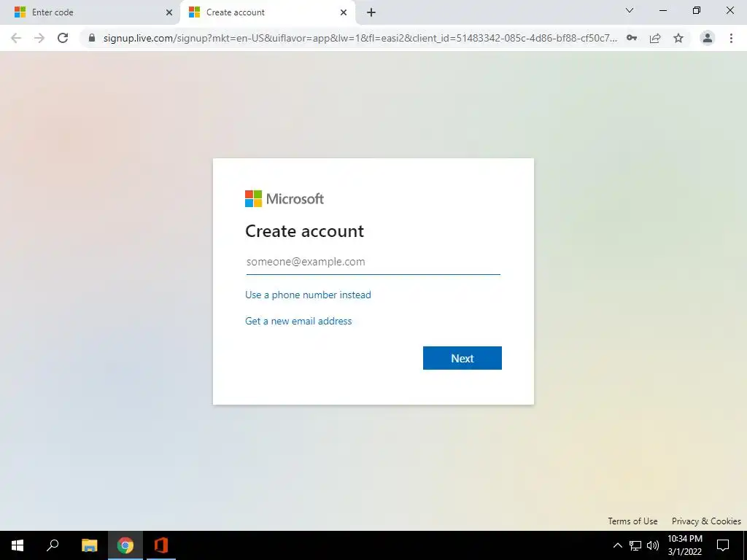
Task: Open the Terms of Use link
Action: tap(632, 521)
